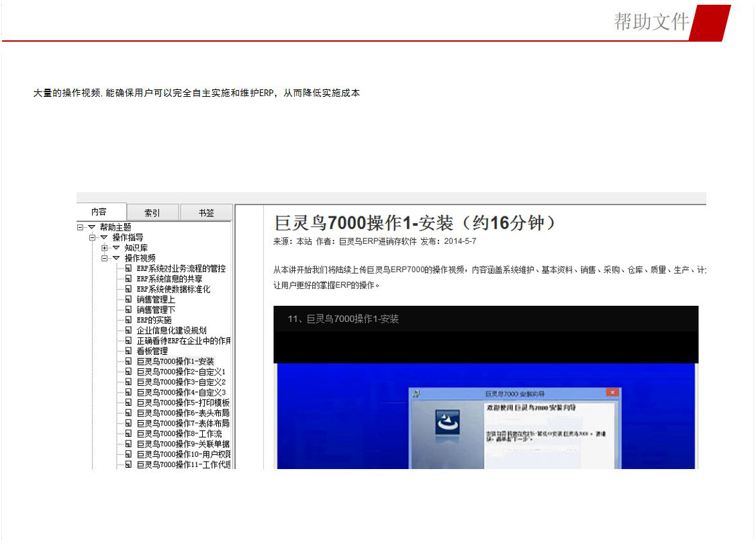The width and height of the screenshot is (756, 545).
Task: Expand the 知识库 tree node
Action: [105, 248]
